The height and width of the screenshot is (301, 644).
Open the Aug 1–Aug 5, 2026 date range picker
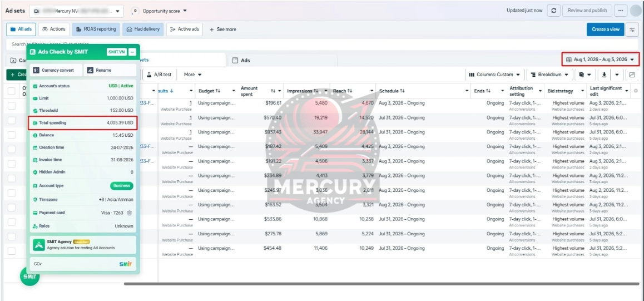click(601, 60)
